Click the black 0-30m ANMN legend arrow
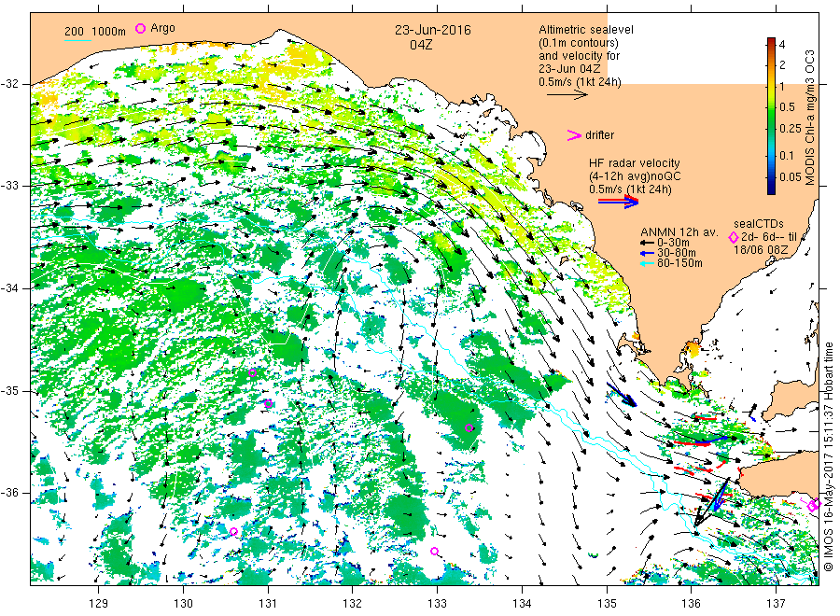Screen dimensions: 840x616 click(x=647, y=244)
